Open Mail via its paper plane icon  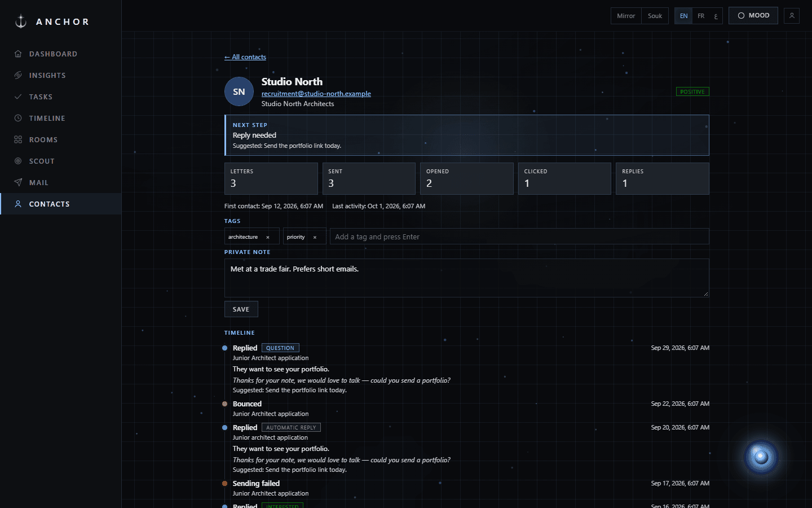(18, 183)
